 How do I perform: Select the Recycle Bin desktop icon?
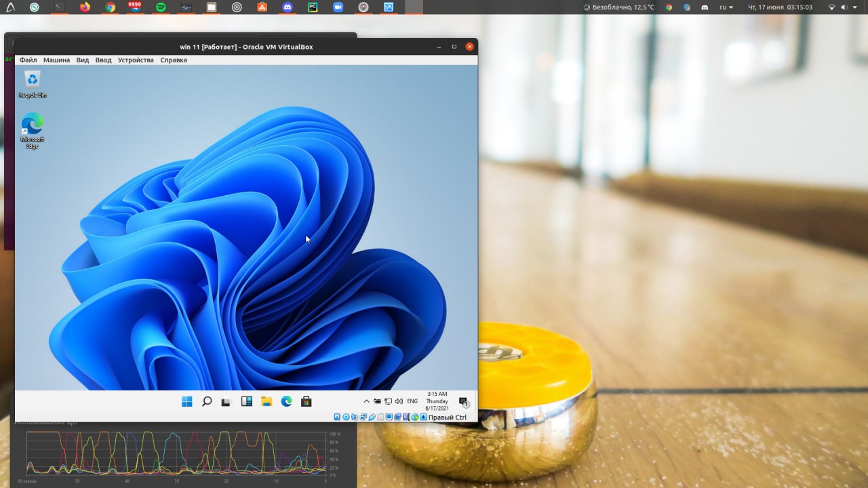point(32,84)
